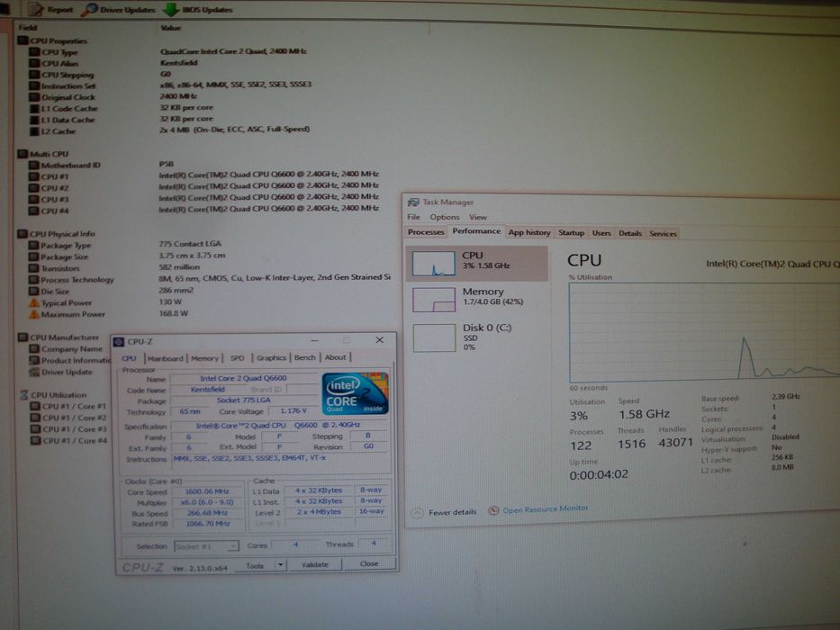
Task: Switch to the Processes tab
Action: coord(426,232)
